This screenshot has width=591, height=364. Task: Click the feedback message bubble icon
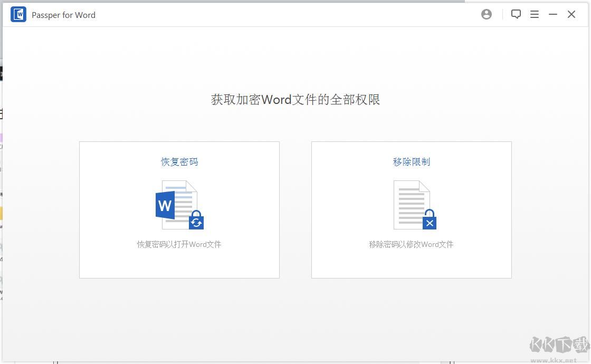tap(516, 14)
